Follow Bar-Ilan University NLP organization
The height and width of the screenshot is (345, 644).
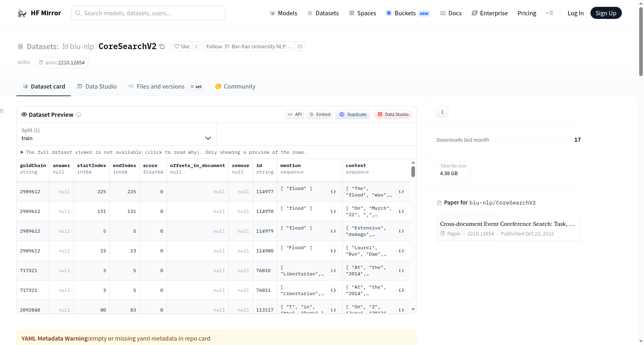pyautogui.click(x=249, y=46)
